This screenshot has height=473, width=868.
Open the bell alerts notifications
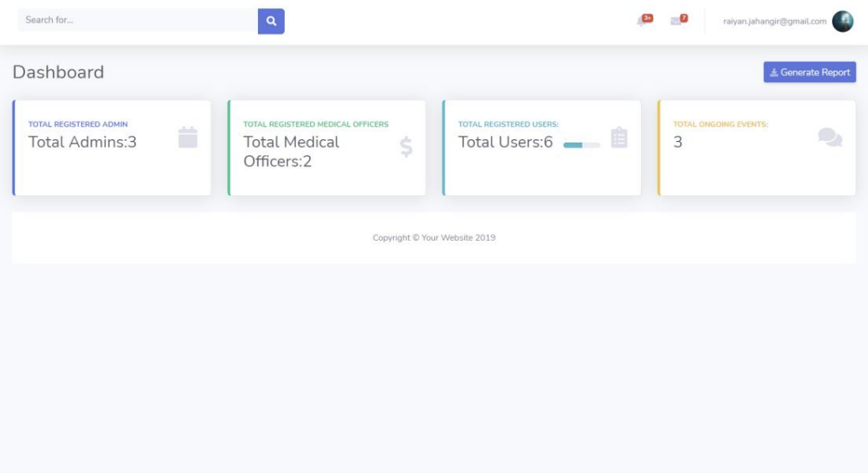click(x=643, y=21)
